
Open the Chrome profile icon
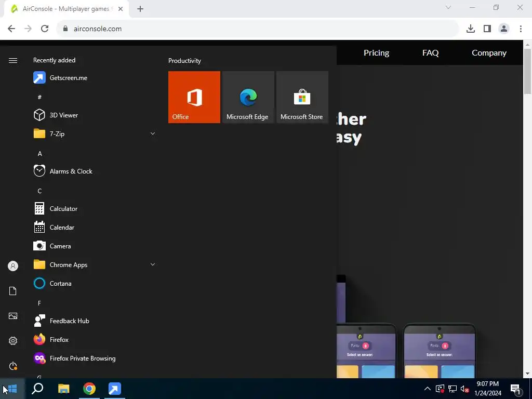click(504, 29)
